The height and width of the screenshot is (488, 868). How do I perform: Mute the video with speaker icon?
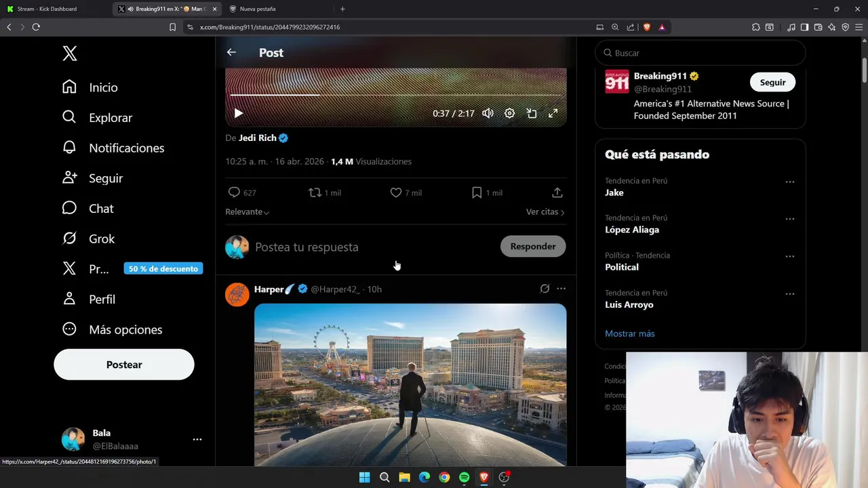(488, 113)
